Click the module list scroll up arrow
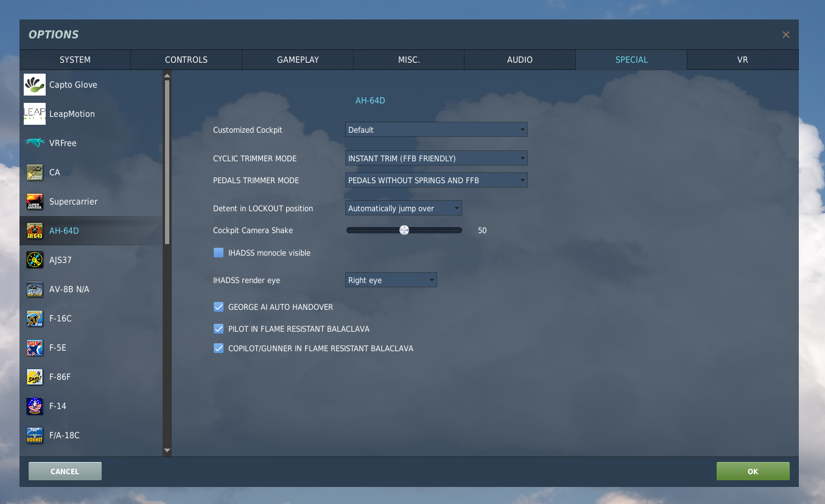Screen dimensions: 825x504 click(167, 75)
